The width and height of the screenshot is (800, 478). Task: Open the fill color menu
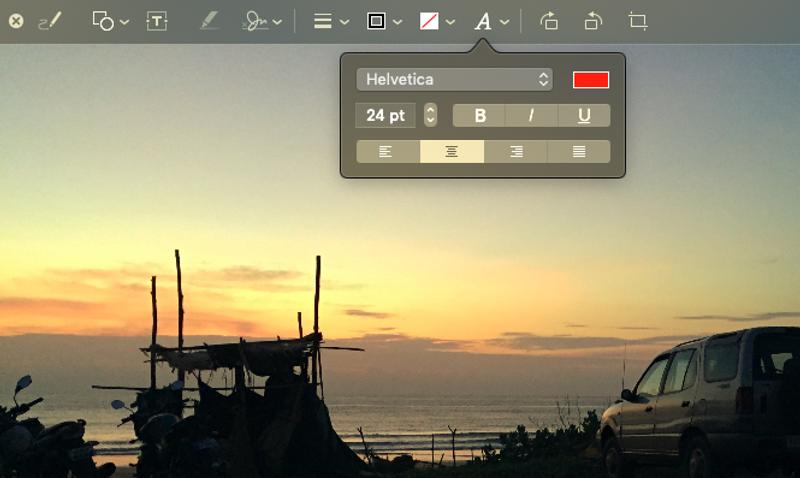[437, 21]
